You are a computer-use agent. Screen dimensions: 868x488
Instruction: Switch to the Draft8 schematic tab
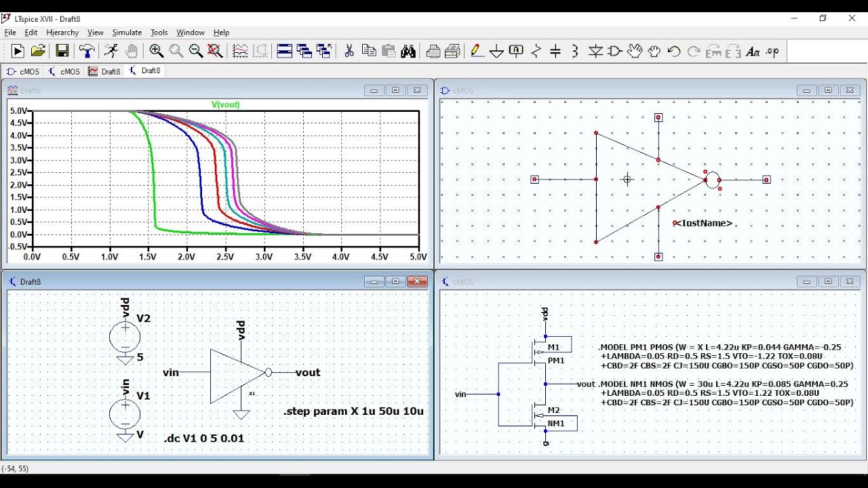click(145, 71)
